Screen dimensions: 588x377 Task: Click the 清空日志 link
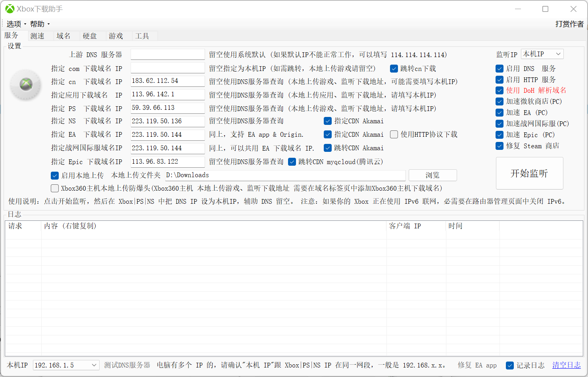click(x=566, y=365)
